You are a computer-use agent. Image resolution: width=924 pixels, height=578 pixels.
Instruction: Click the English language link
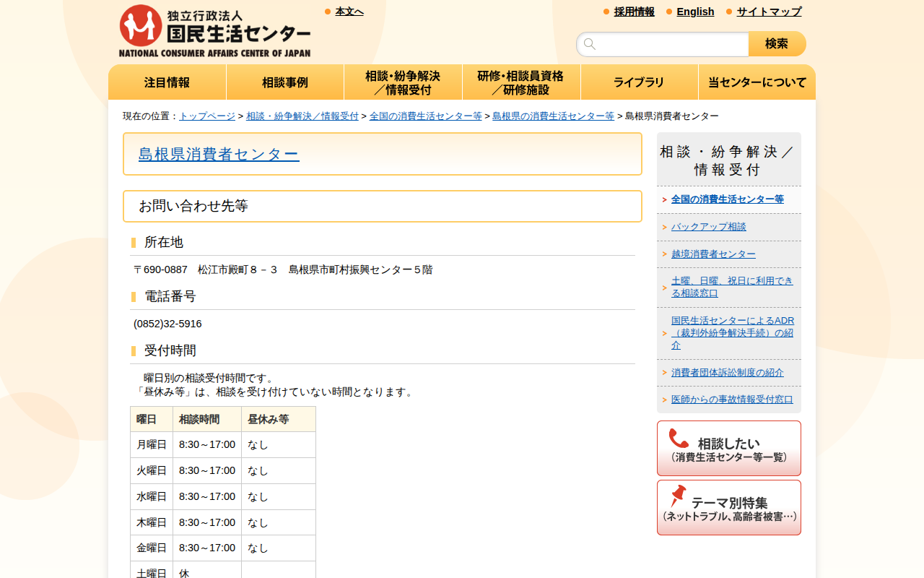pyautogui.click(x=695, y=12)
